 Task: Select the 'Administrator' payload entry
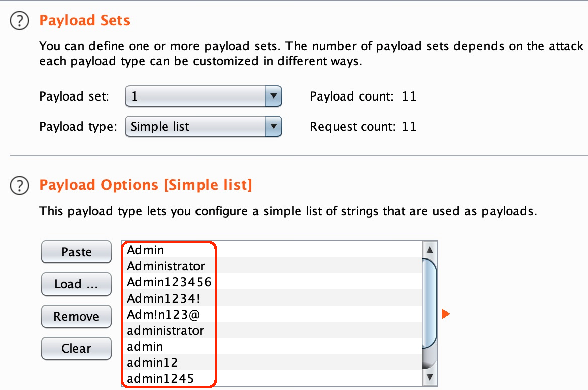pos(166,266)
